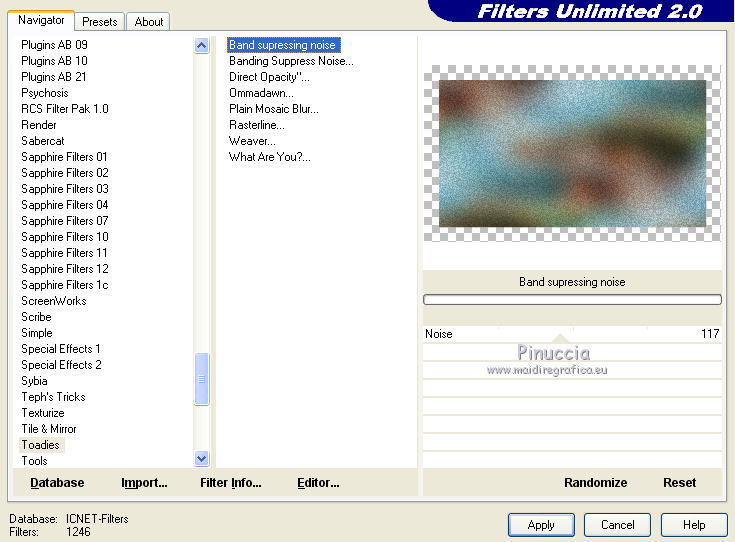Select Sapphire Filters 10 category

click(65, 236)
